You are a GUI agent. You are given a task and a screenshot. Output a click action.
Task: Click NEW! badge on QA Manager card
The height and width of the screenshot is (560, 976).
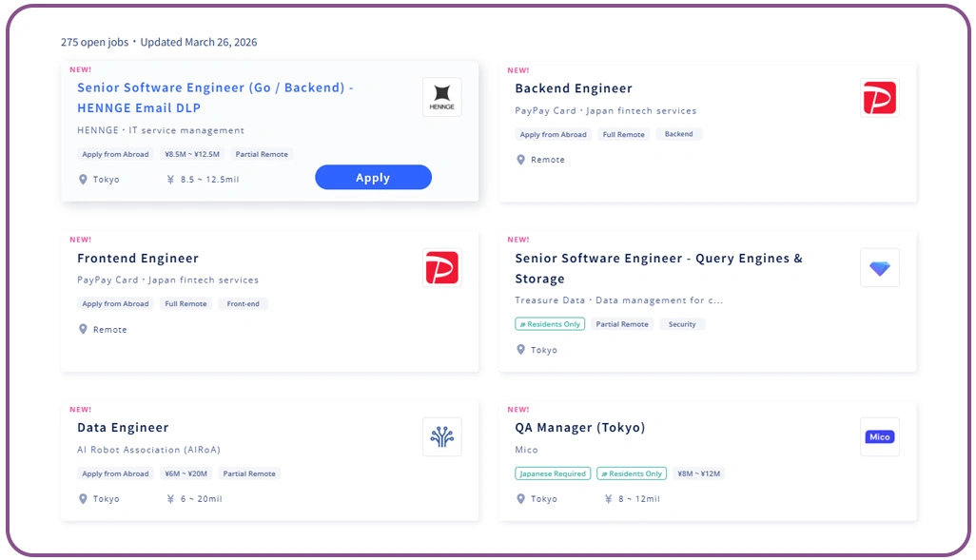tap(518, 410)
